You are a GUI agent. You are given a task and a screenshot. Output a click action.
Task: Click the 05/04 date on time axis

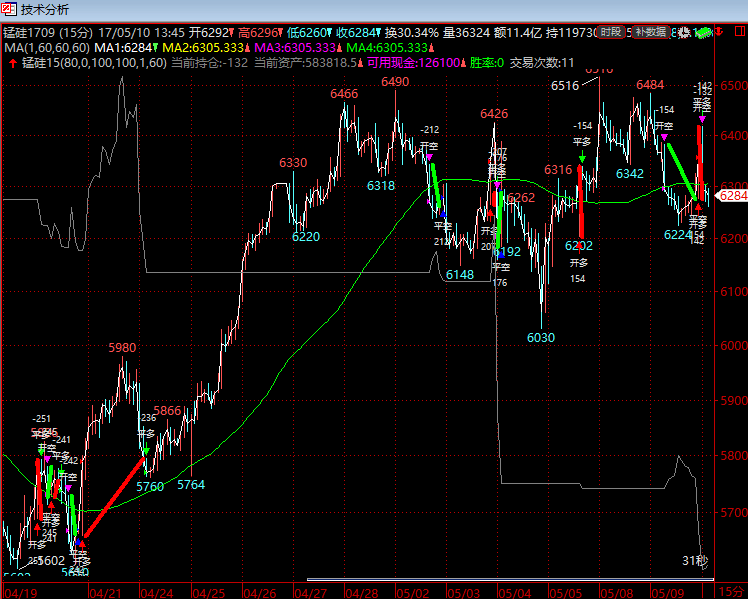(x=515, y=593)
